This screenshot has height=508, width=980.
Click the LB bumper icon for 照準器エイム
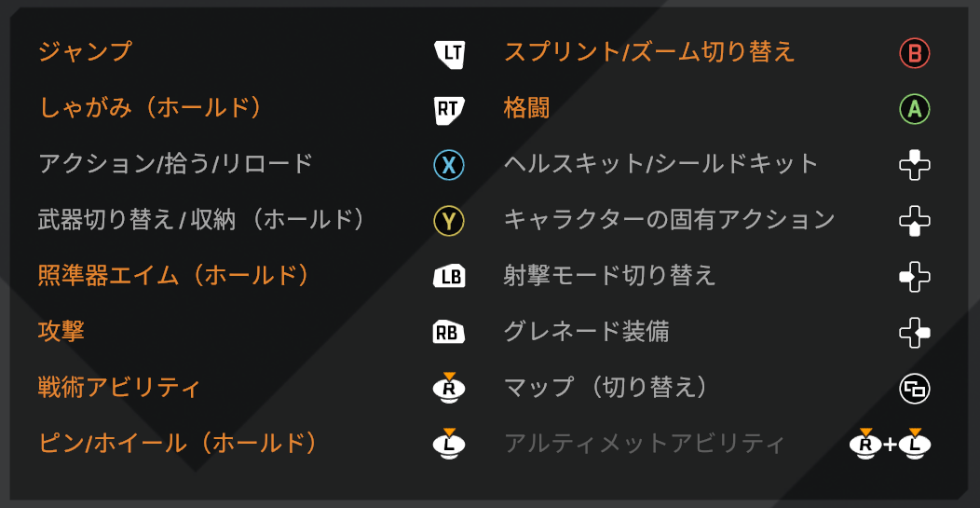pos(449,277)
